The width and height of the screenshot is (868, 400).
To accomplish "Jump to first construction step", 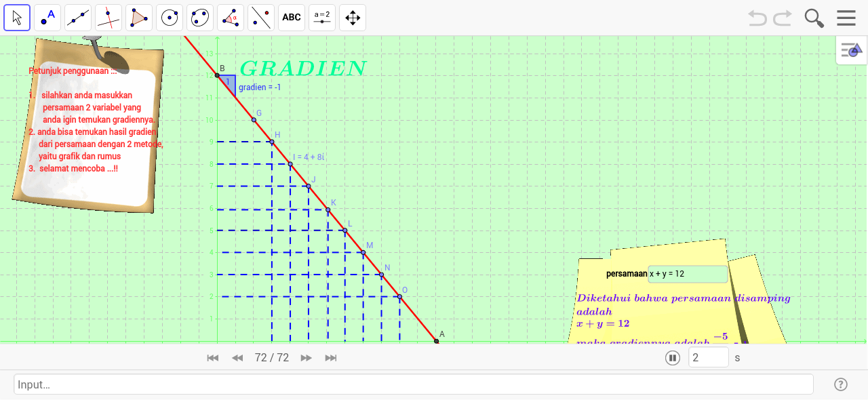I will (213, 358).
